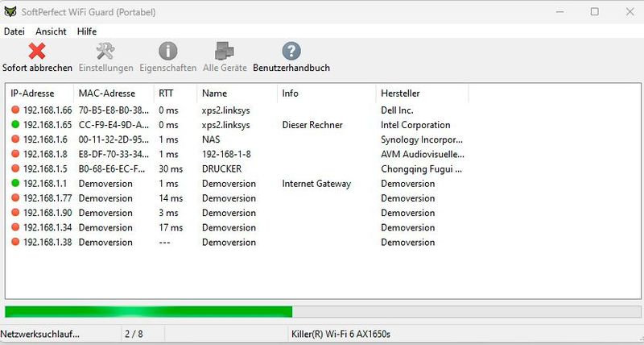Maximize the WiFi Guard window
644x345 pixels.
594,11
